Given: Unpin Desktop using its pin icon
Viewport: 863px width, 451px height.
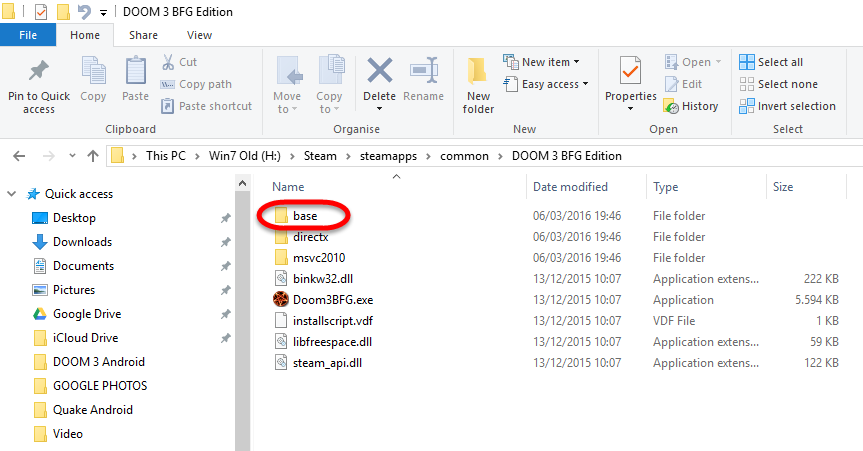Looking at the screenshot, I should coord(226,218).
